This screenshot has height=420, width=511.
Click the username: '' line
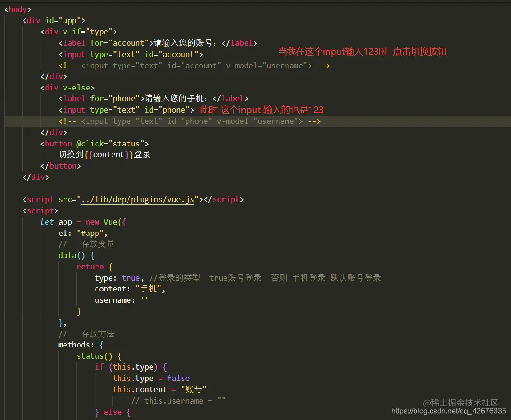click(x=121, y=300)
